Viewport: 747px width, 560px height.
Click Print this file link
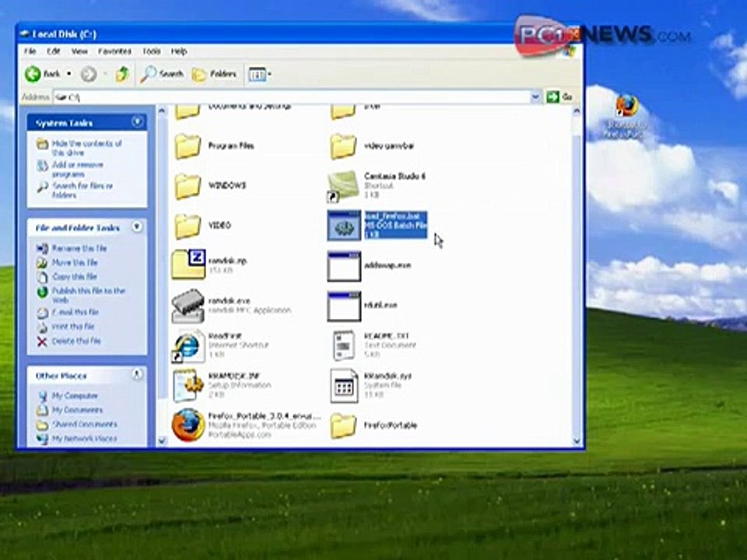(x=73, y=326)
